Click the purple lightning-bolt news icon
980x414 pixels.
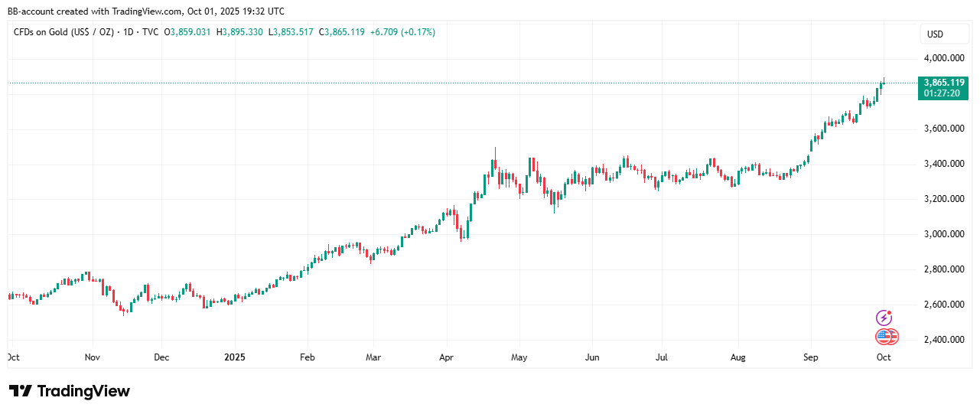pyautogui.click(x=884, y=318)
